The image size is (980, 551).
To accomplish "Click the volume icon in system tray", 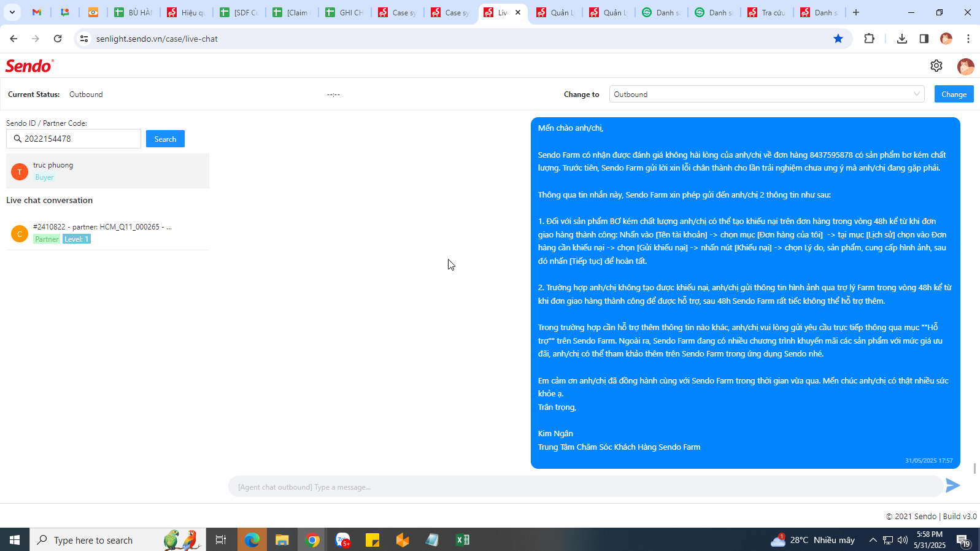I will tap(903, 540).
